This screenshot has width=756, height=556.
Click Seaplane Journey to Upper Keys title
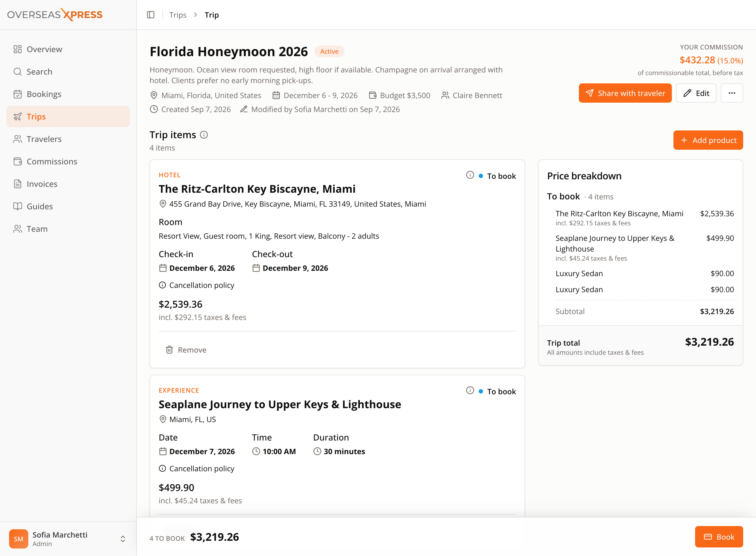[x=280, y=404]
